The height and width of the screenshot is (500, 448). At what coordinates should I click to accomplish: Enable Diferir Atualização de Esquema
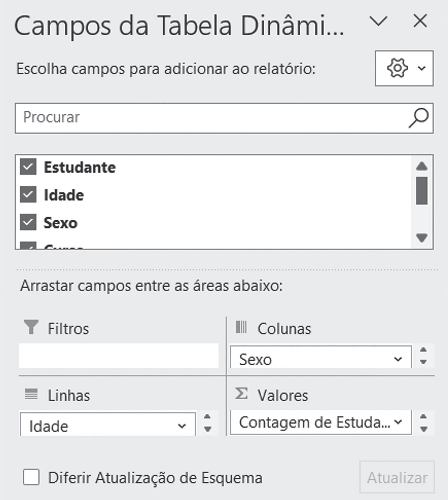tap(31, 477)
